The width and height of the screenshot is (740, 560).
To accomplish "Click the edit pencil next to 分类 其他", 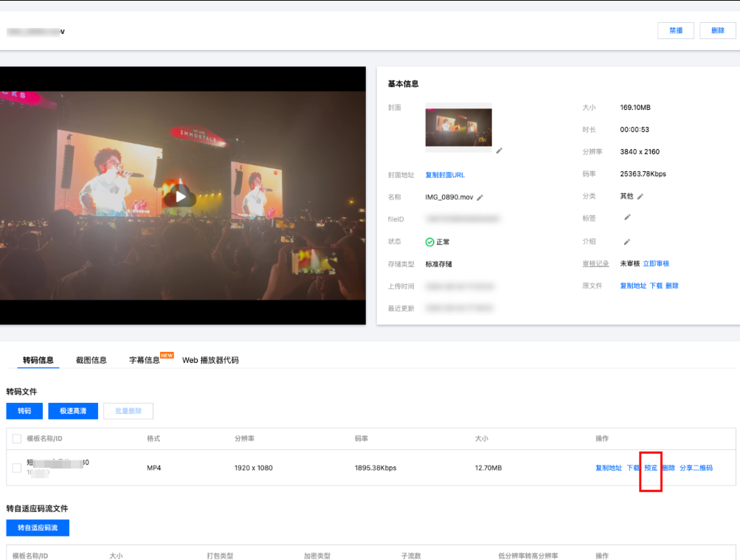I will [x=640, y=196].
